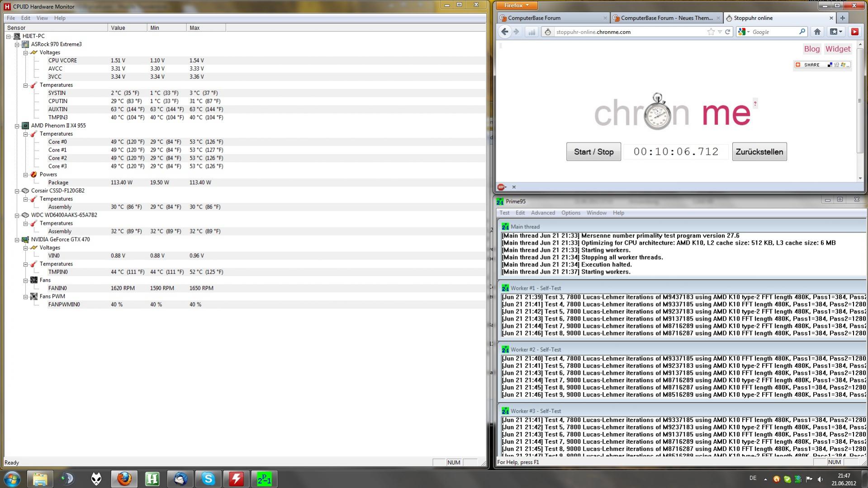Open the View menu in Hardware Monitor
Screen dimensions: 868x488
(x=42, y=18)
